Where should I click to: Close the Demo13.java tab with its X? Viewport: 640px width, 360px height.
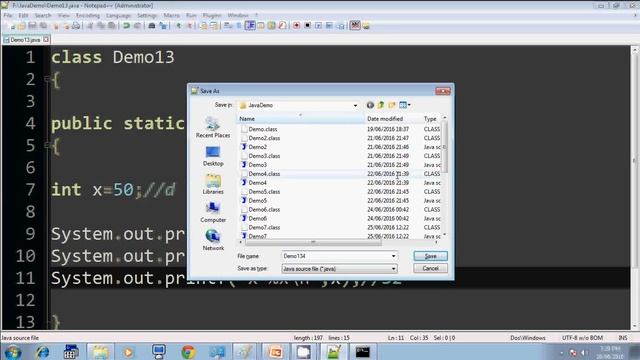click(x=46, y=39)
